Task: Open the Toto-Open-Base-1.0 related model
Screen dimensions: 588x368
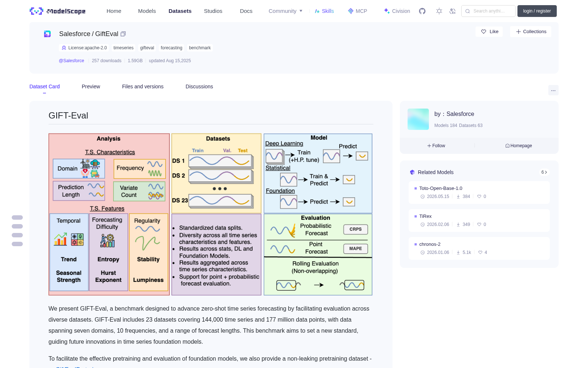Action: click(x=479, y=192)
